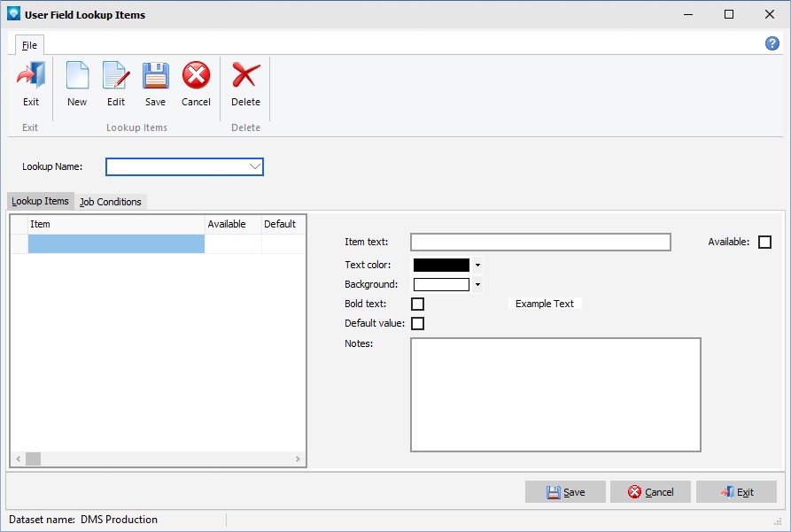The width and height of the screenshot is (791, 532).
Task: Click the app icon in title bar
Action: point(13,14)
